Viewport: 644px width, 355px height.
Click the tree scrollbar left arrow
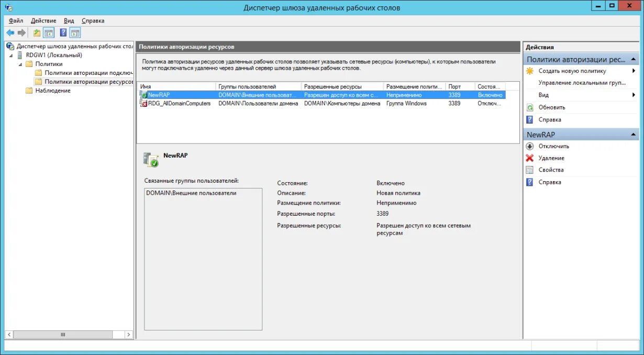click(9, 335)
